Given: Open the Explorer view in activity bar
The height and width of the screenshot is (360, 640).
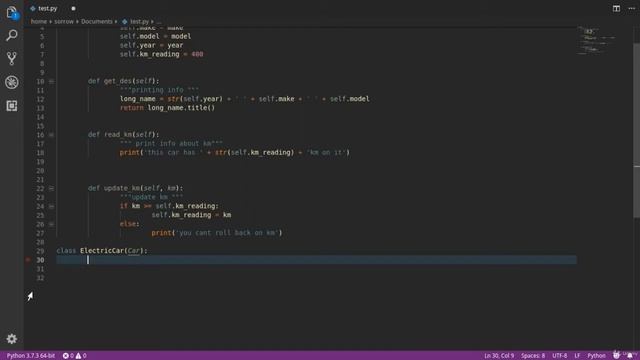Looking at the screenshot, I should tap(12, 13).
